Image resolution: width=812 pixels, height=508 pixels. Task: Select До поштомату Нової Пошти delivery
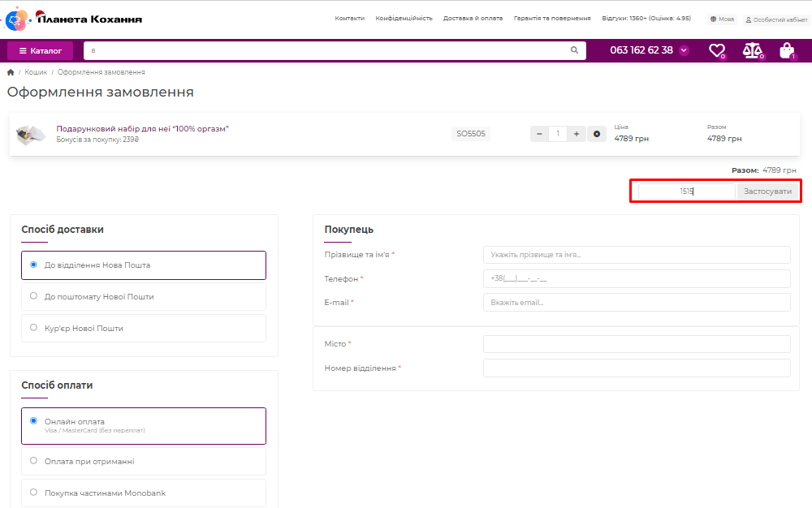click(x=33, y=296)
